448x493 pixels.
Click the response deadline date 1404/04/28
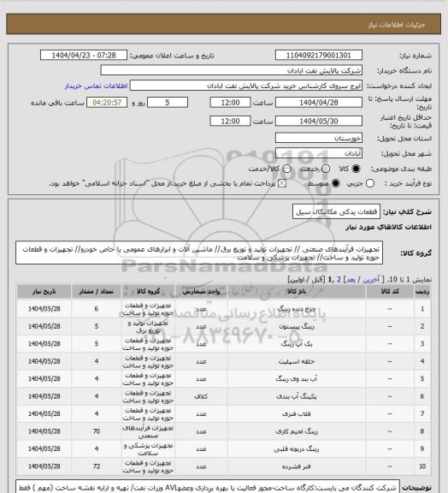pos(319,103)
